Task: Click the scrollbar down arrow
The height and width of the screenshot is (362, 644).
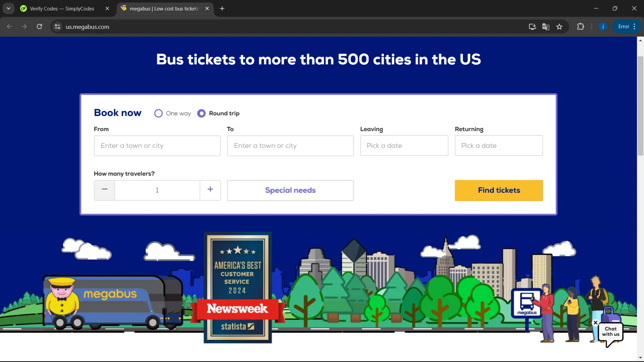Action: click(640, 358)
